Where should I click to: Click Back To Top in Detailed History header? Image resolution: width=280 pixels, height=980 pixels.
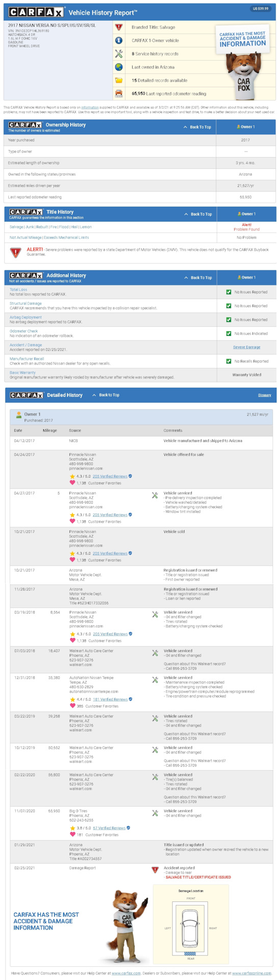(x=106, y=395)
